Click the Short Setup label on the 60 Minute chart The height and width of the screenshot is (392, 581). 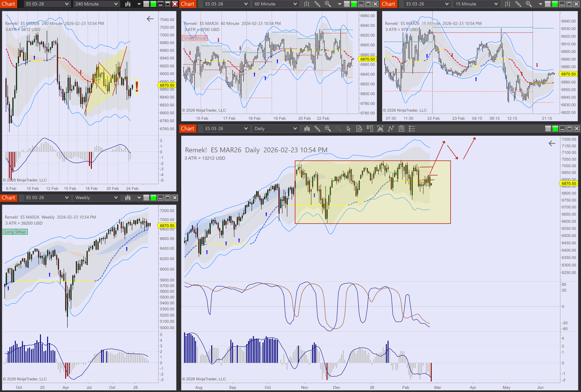click(195, 38)
